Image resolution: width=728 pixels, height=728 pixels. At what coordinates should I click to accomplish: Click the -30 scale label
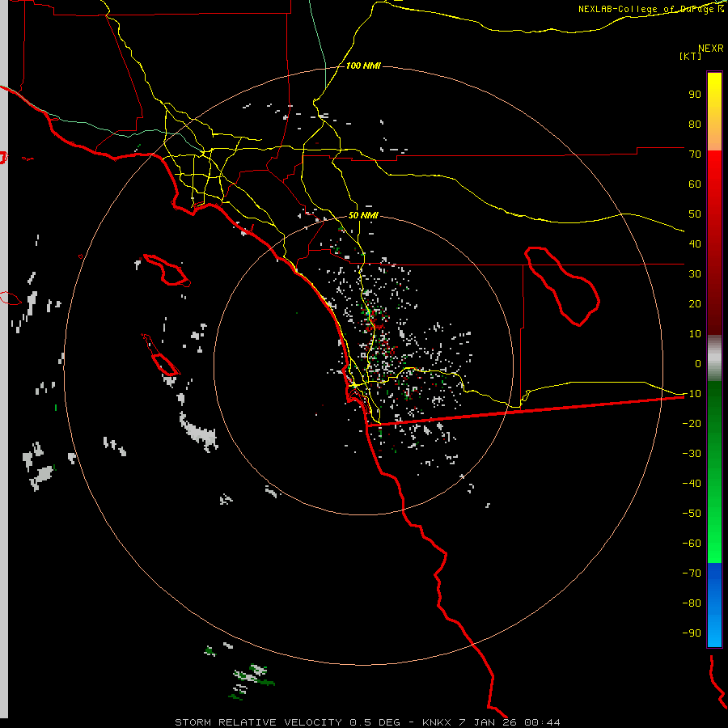(692, 454)
